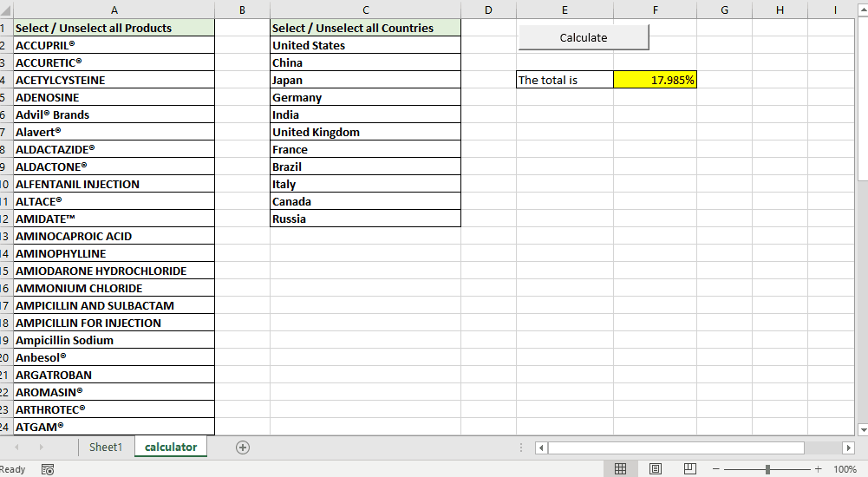
Task: Select the AMINOPHYLLINE cell
Action: [114, 253]
